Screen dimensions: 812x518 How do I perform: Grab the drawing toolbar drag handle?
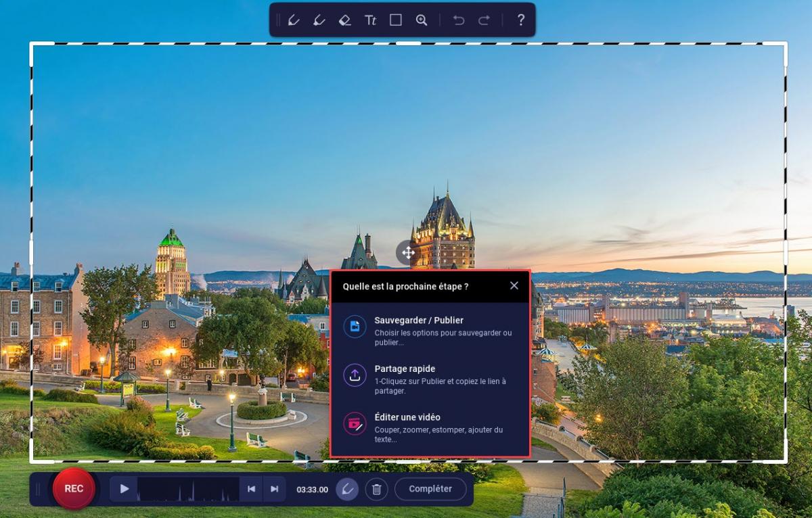(x=277, y=20)
